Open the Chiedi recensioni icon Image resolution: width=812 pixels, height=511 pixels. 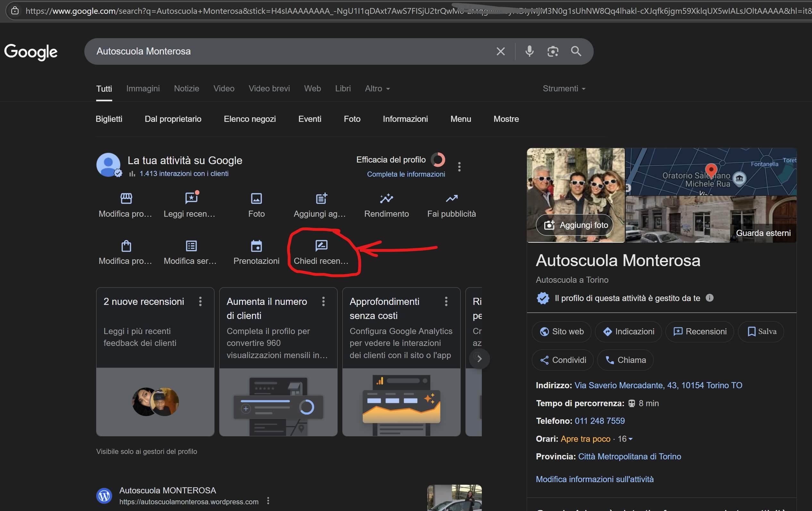click(321, 246)
